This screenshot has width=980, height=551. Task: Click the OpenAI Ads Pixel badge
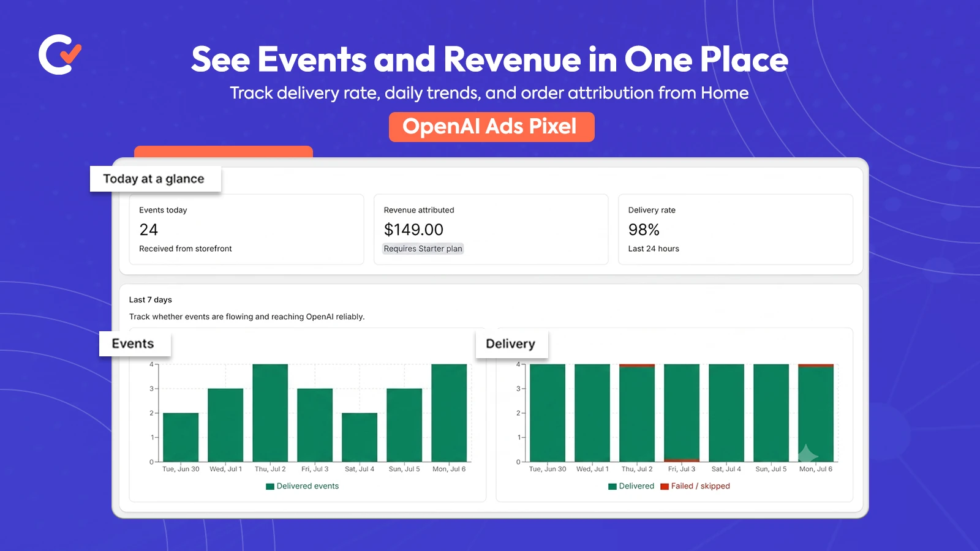491,127
